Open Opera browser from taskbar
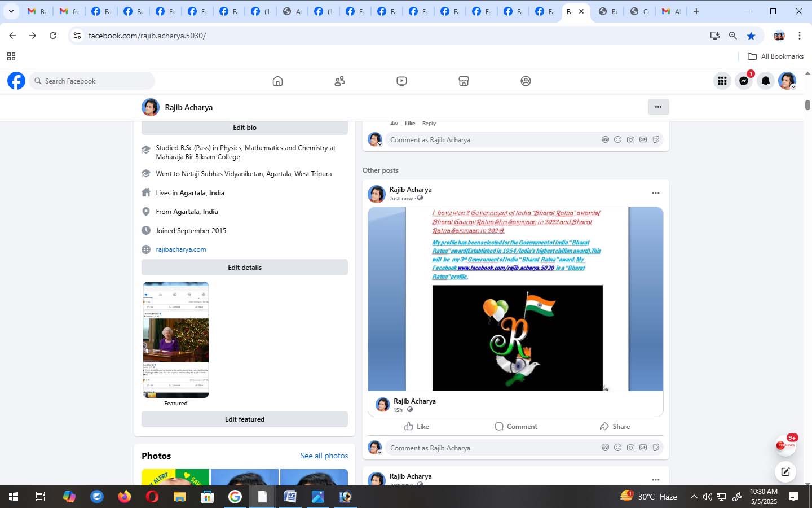Viewport: 812px width, 508px height. [152, 497]
